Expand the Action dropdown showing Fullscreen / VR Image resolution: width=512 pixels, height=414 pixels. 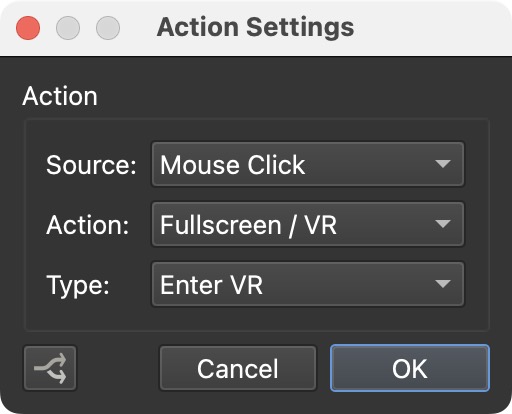[x=308, y=224]
